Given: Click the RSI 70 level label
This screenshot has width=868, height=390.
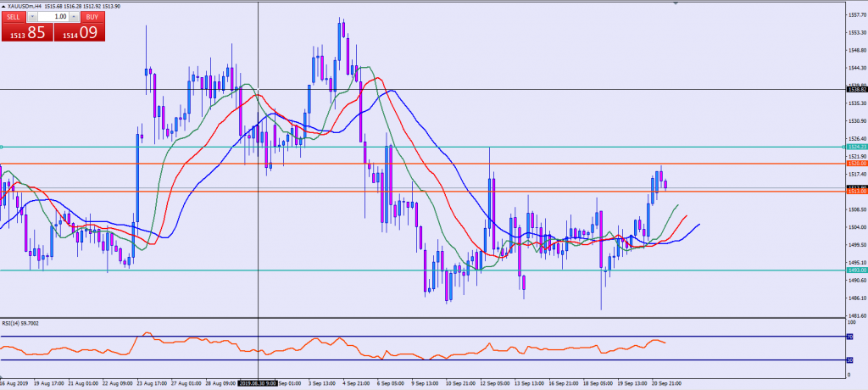Looking at the screenshot, I should [x=849, y=337].
